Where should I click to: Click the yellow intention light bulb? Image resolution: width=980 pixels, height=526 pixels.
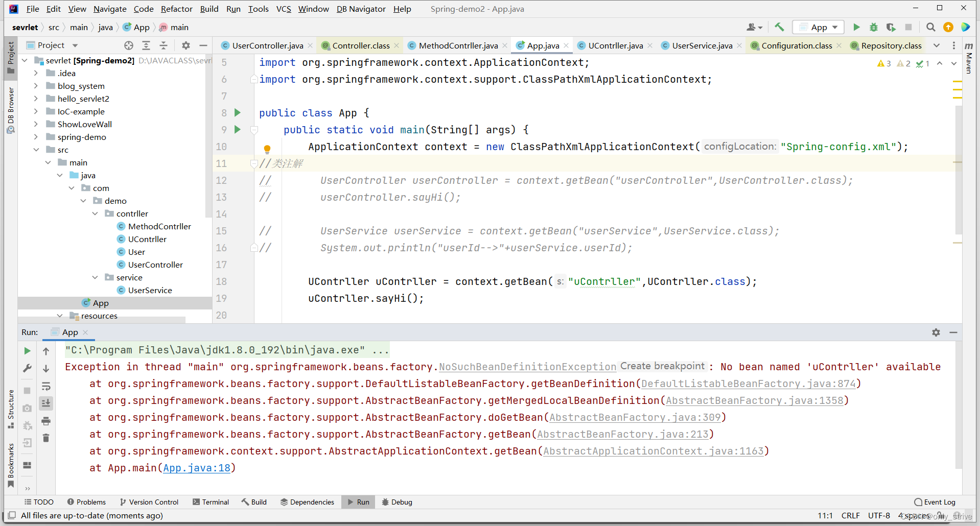point(267,149)
